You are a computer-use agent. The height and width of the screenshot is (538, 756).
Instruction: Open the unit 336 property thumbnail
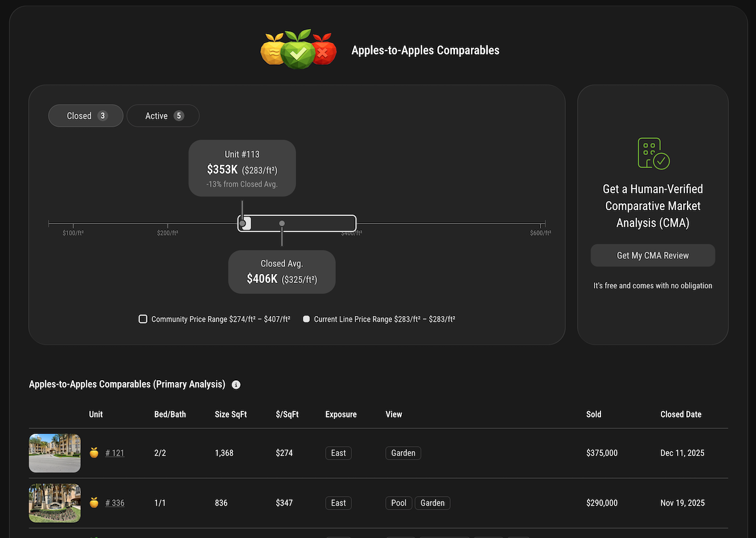55,503
